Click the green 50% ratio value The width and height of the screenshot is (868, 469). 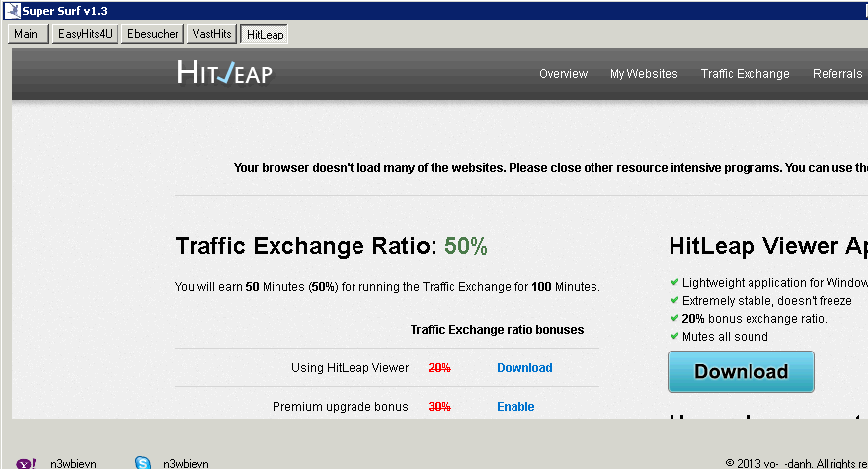coord(465,246)
